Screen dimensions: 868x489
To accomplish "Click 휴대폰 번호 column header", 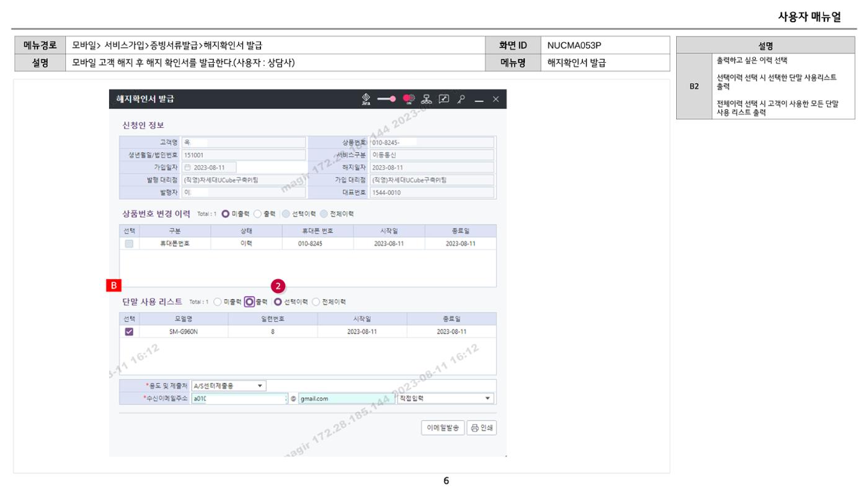I will point(317,231).
